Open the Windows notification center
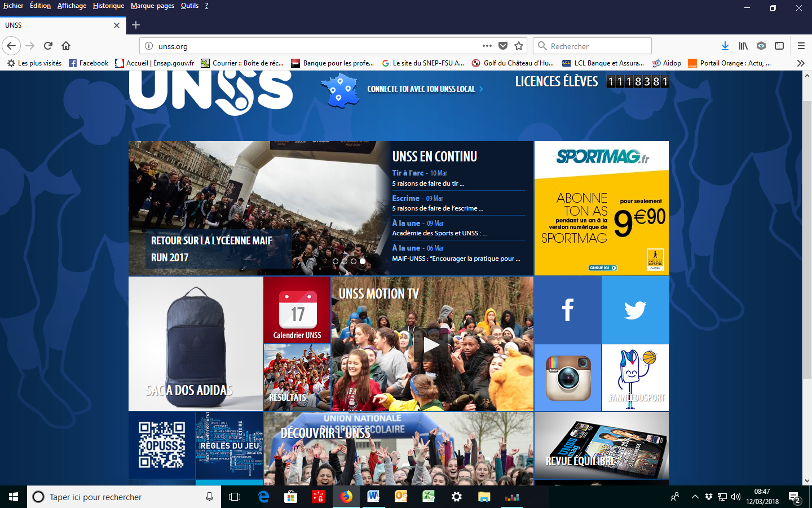This screenshot has width=812, height=508. pos(795,497)
